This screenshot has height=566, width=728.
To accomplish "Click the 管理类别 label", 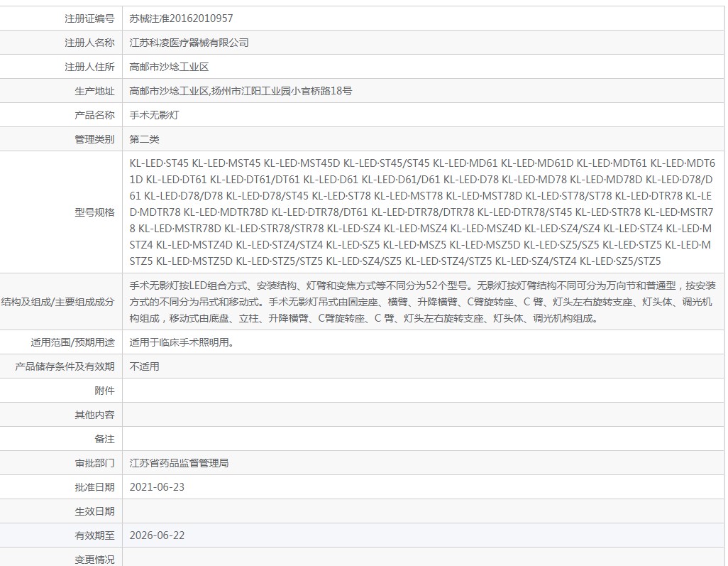I will tap(94, 139).
